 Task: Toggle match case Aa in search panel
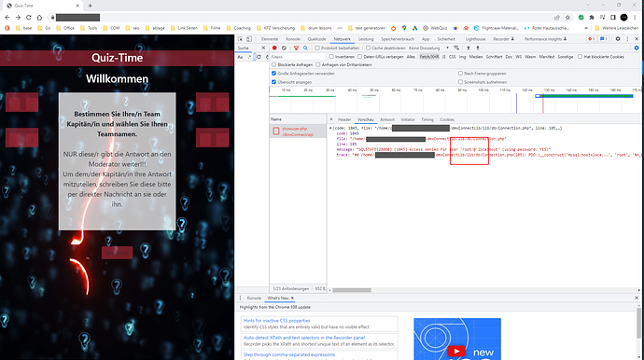[240, 57]
